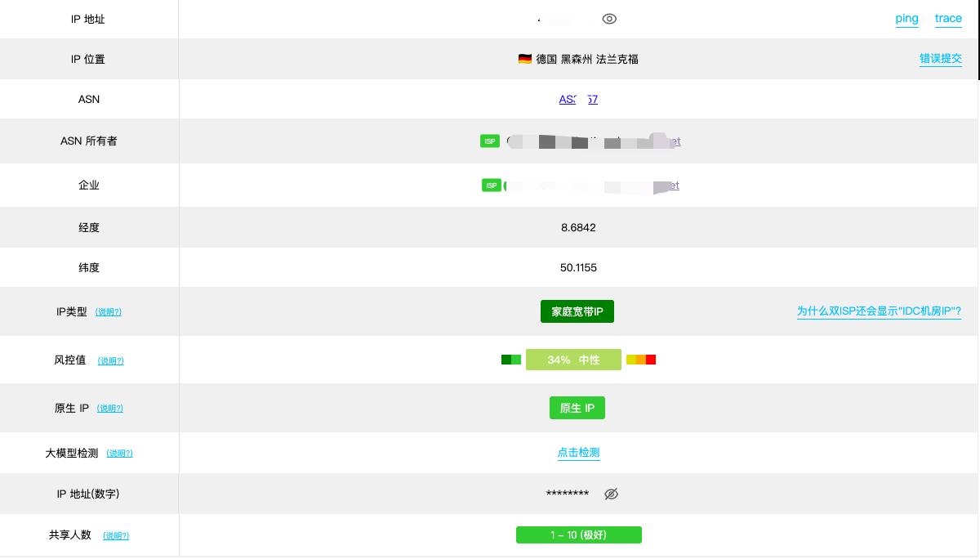Click the ping link

click(906, 19)
